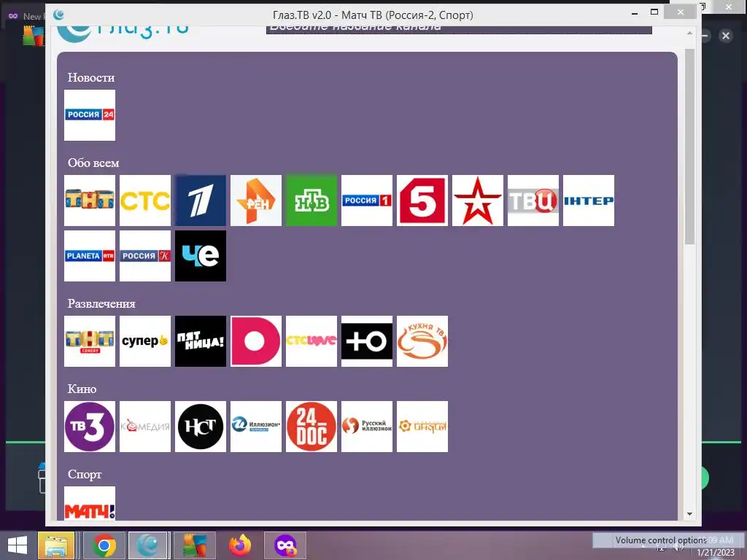Click the AVG taskbar icon
Viewport: 747px width, 560px height.
pos(194,545)
